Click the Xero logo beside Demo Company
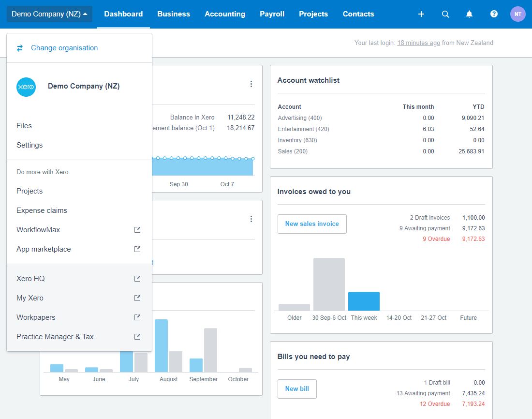 coord(26,87)
